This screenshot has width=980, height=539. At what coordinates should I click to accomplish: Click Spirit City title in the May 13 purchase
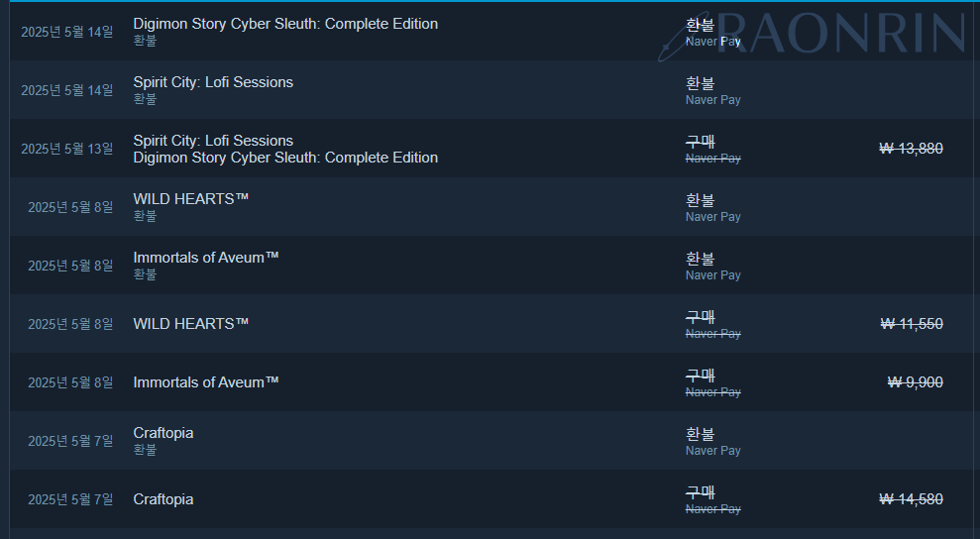213,141
